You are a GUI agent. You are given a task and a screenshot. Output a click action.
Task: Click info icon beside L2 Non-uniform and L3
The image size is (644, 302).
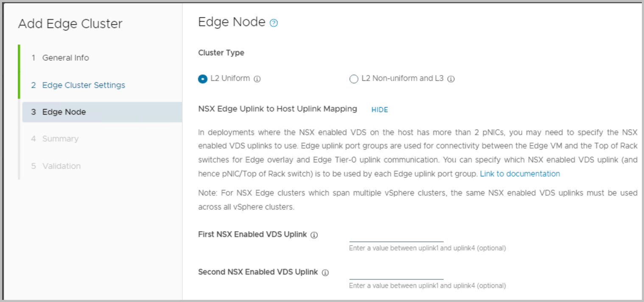[x=451, y=79]
